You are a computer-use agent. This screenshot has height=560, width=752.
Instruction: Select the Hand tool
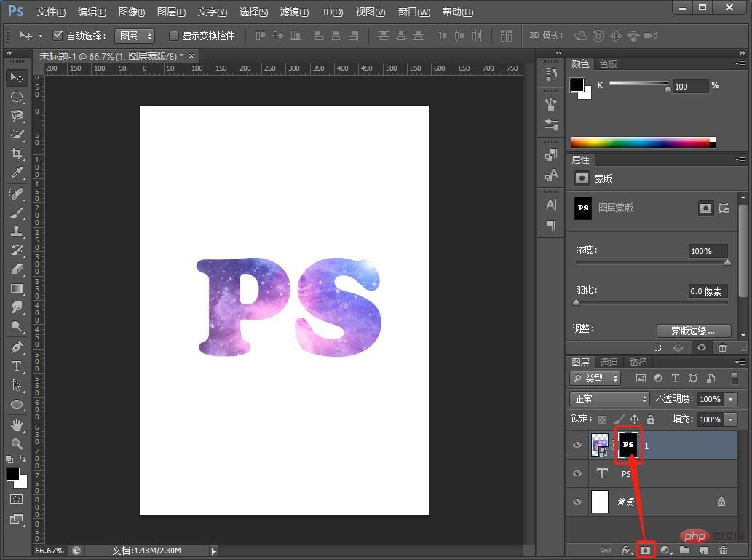(17, 425)
